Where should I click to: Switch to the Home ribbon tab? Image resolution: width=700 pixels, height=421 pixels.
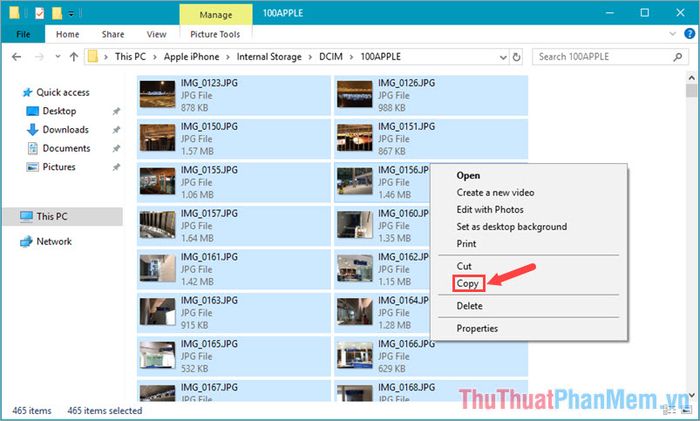tap(67, 34)
